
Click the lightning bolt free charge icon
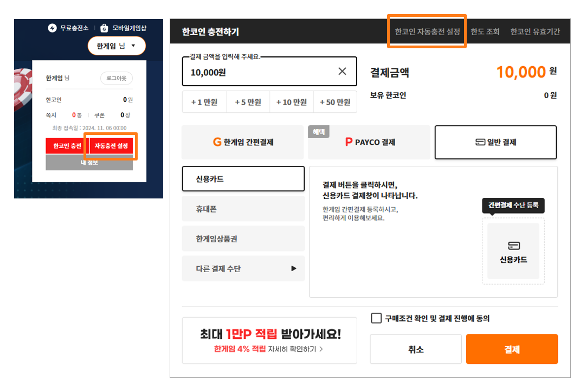pyautogui.click(x=53, y=28)
